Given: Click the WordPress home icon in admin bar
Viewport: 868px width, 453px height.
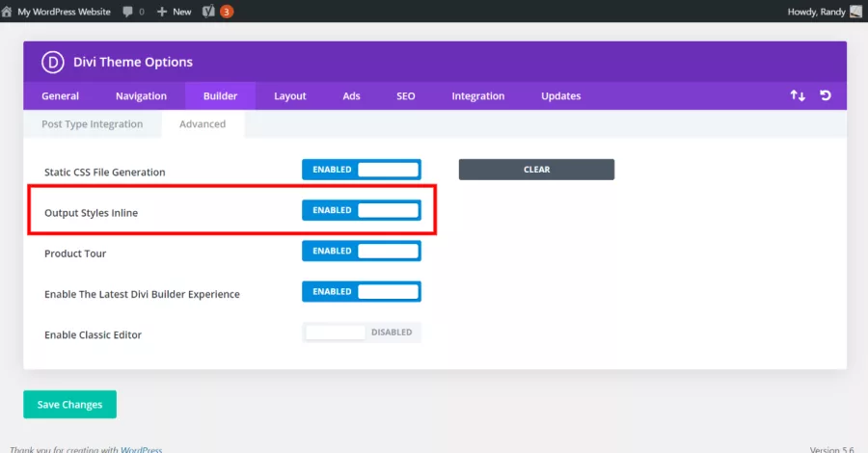Looking at the screenshot, I should pos(7,12).
